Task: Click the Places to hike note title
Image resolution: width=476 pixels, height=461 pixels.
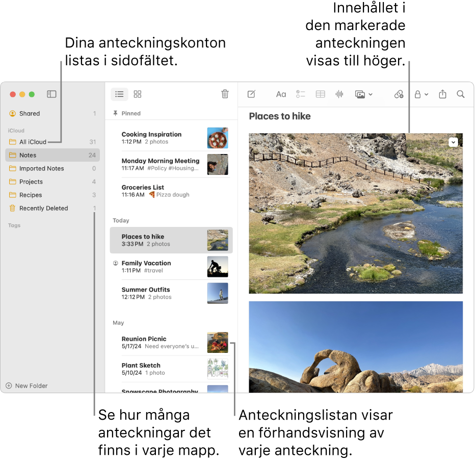Action: click(280, 116)
